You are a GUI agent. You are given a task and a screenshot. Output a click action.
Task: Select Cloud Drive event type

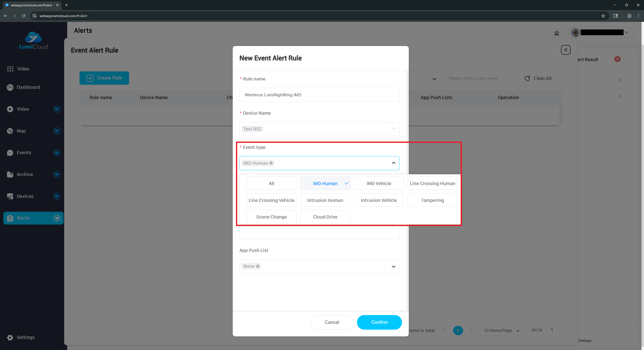pyautogui.click(x=325, y=217)
